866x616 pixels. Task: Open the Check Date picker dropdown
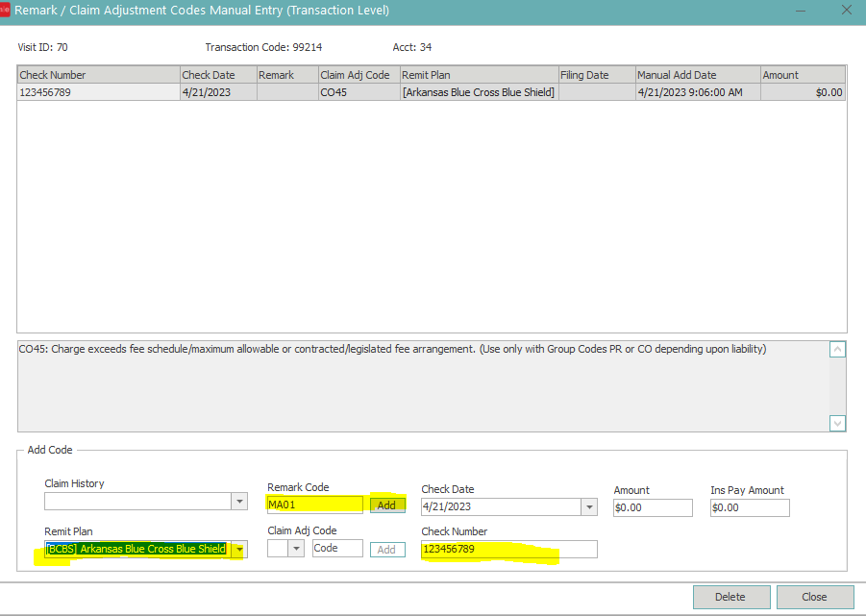coord(588,507)
